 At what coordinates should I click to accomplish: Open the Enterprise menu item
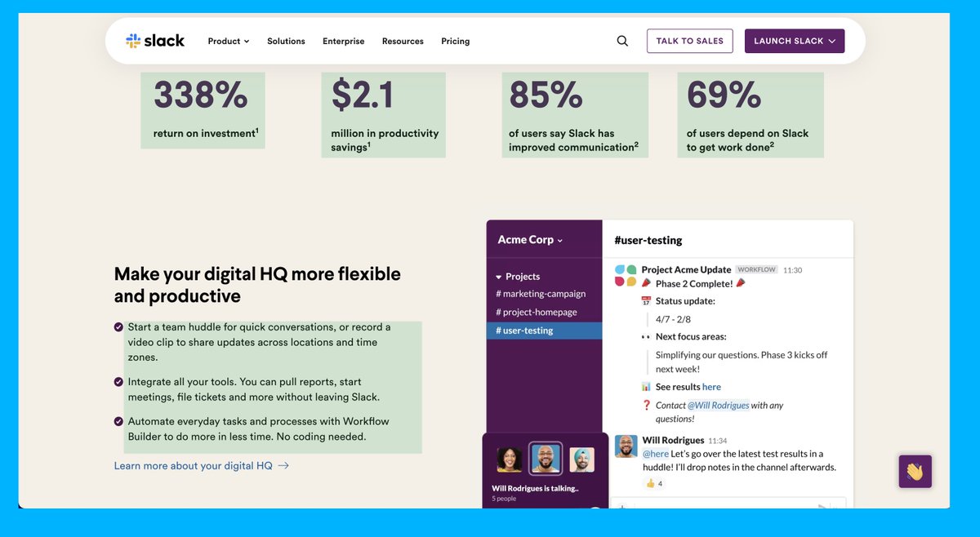tap(344, 41)
